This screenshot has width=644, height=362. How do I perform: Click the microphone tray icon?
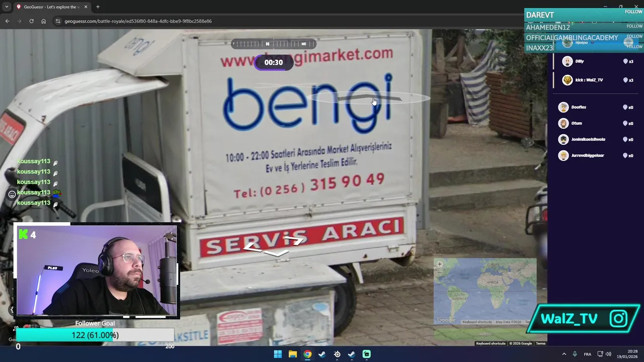click(575, 354)
